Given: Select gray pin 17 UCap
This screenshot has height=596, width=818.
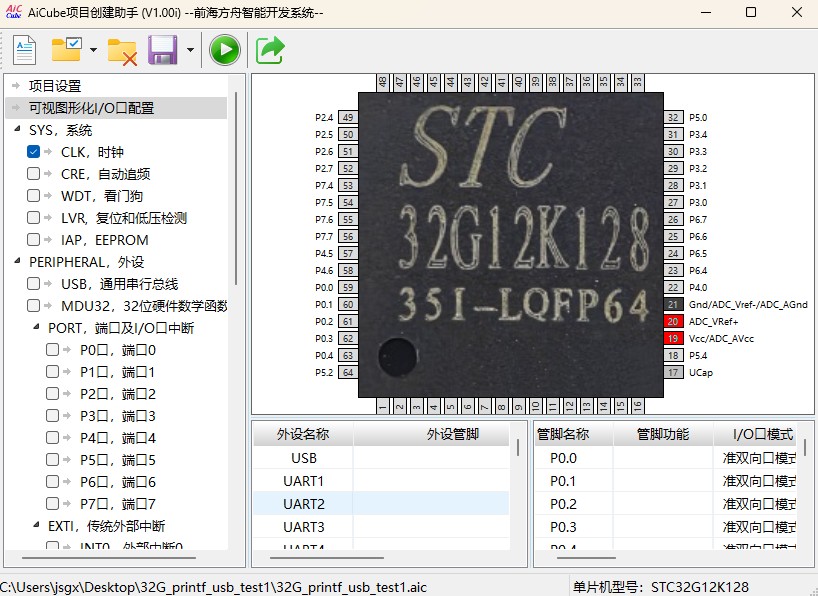Looking at the screenshot, I should pyautogui.click(x=673, y=372).
